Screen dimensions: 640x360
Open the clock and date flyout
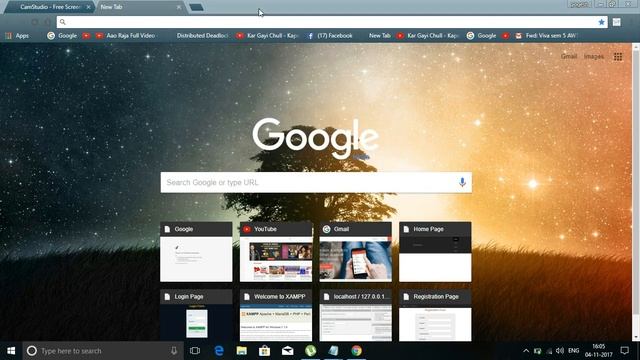pyautogui.click(x=599, y=351)
